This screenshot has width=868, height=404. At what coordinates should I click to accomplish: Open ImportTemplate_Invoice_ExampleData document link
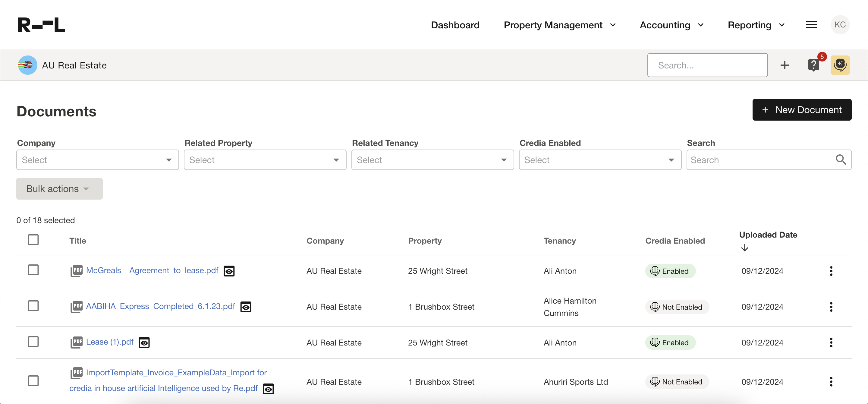pyautogui.click(x=168, y=380)
